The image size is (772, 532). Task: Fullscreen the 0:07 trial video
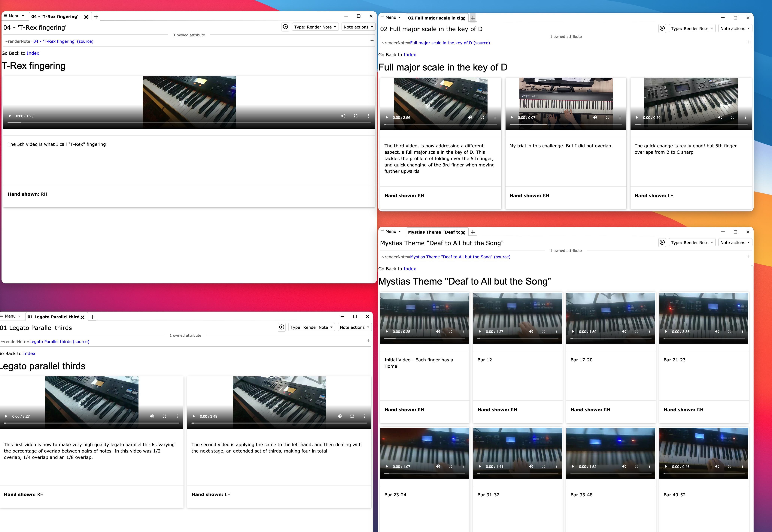607,117
